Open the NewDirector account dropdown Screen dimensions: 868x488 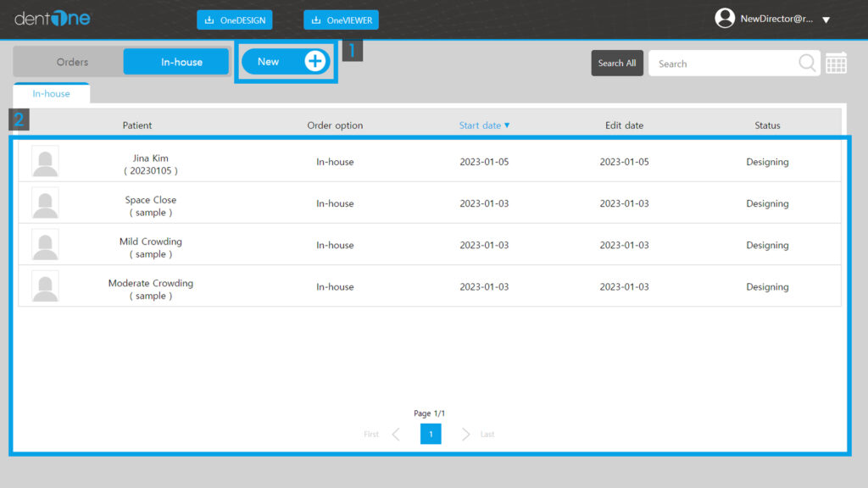826,19
